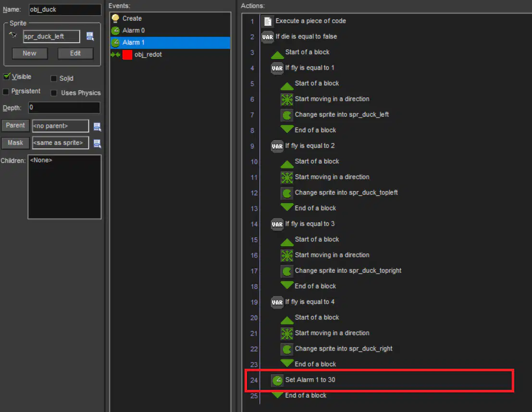The image size is (532, 412).
Task: Select Start moving in a direction on line 6
Action: click(325, 99)
